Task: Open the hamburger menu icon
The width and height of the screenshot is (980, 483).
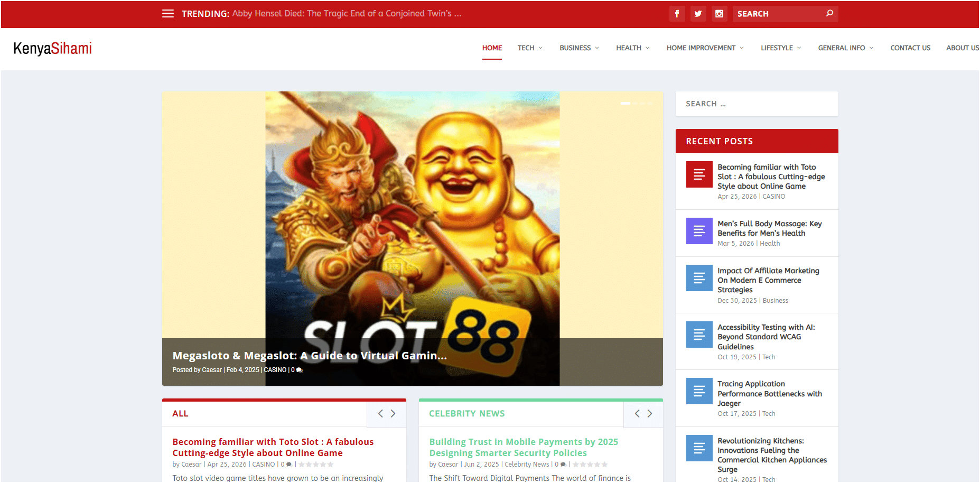Action: (168, 14)
